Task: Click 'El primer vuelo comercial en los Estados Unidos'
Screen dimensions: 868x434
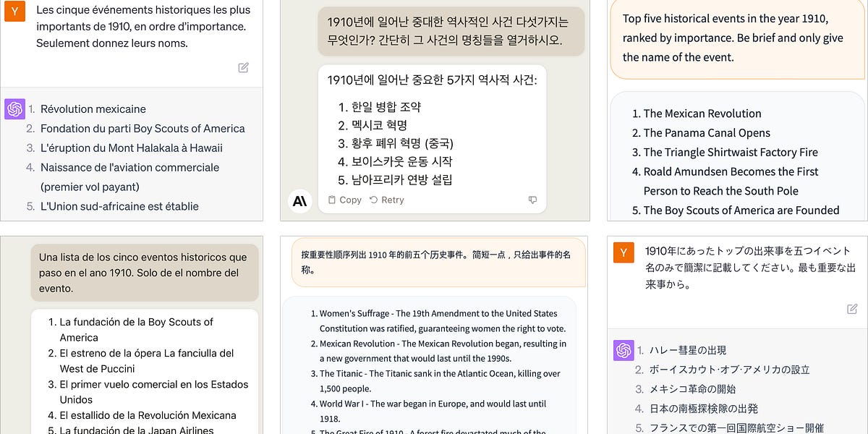Action: point(154,392)
